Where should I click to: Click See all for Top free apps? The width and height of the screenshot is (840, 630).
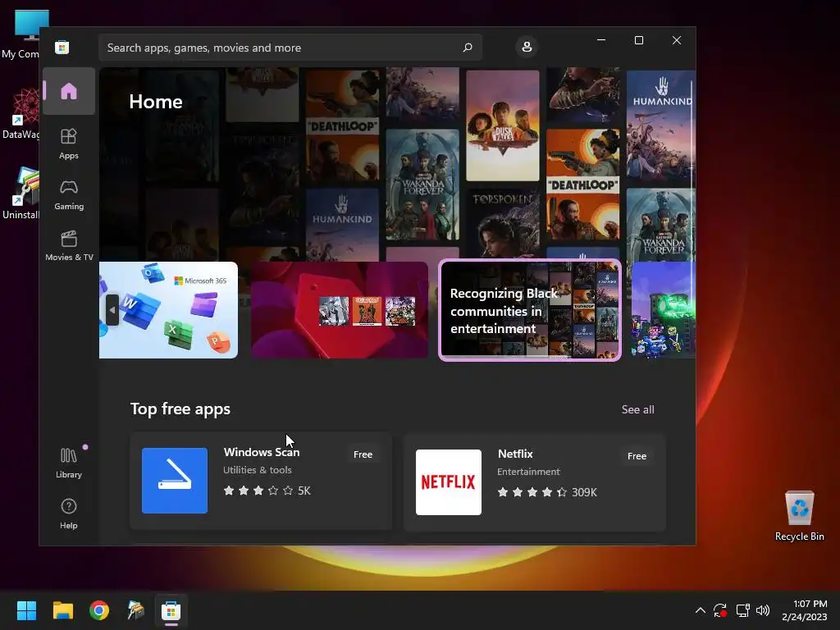(637, 409)
